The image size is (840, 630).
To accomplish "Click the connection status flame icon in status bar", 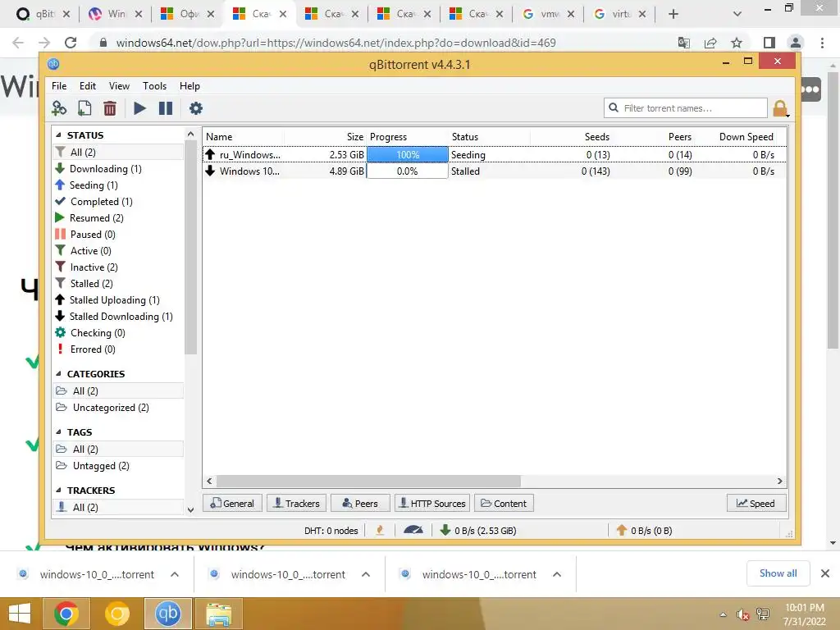I will pos(380,531).
